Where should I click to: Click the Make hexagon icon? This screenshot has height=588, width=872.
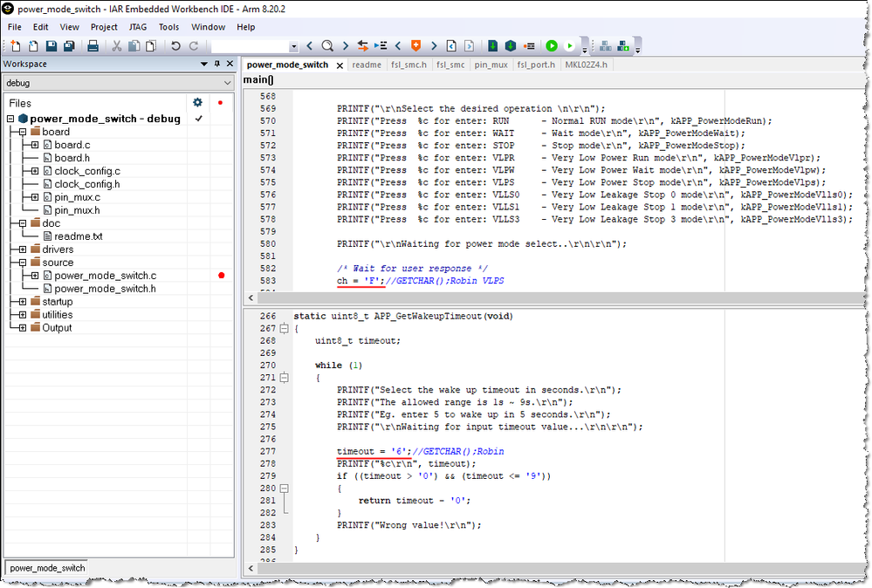(511, 46)
